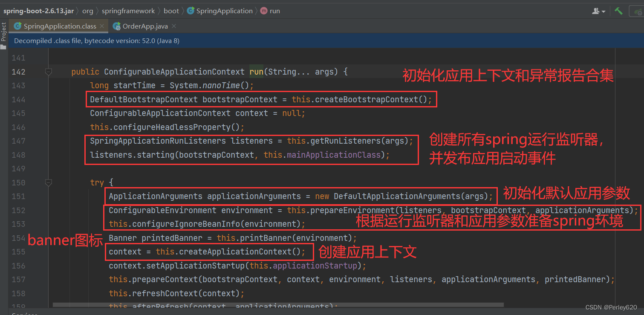
Task: Click the decompiled .class file banner text
Action: coord(97,41)
